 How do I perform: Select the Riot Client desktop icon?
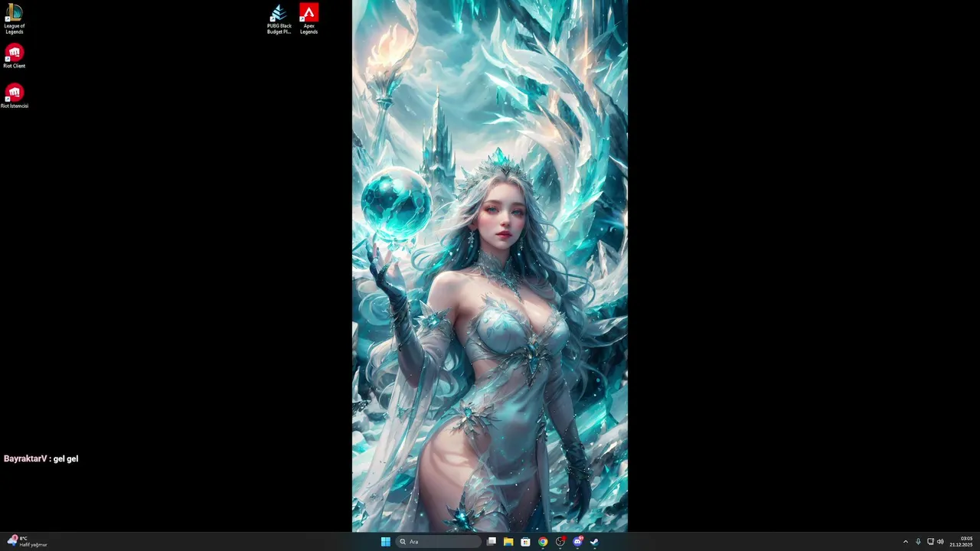coord(14,57)
